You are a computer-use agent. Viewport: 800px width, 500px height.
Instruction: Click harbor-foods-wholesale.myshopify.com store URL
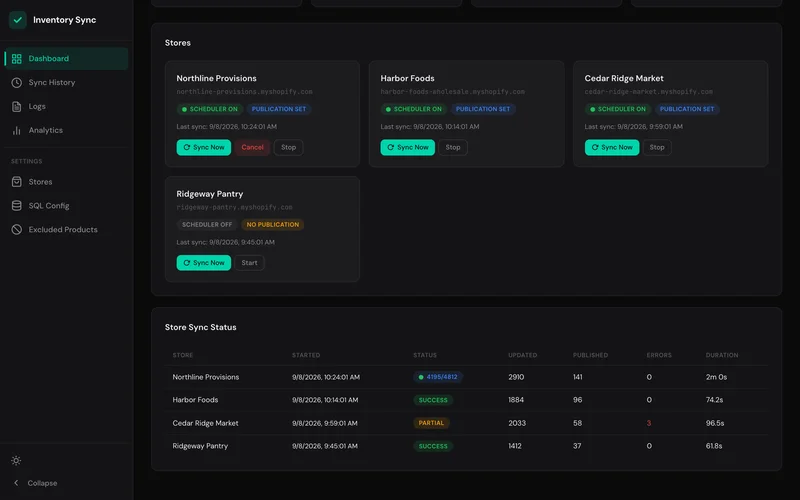pyautogui.click(x=453, y=92)
